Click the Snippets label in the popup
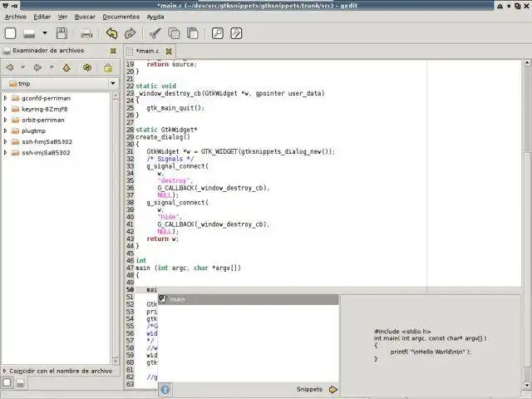The width and height of the screenshot is (532, 399). pos(309,389)
